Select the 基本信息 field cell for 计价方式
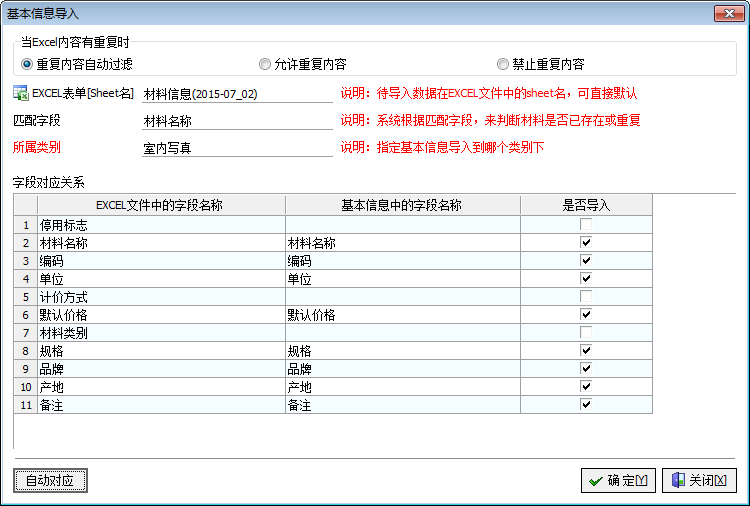Screen dimensions: 750x506 tap(402, 297)
